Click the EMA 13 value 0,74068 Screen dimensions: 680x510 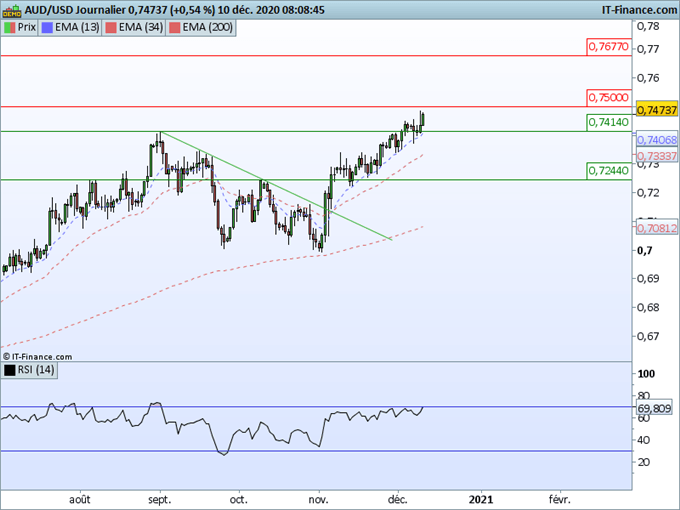coord(657,140)
